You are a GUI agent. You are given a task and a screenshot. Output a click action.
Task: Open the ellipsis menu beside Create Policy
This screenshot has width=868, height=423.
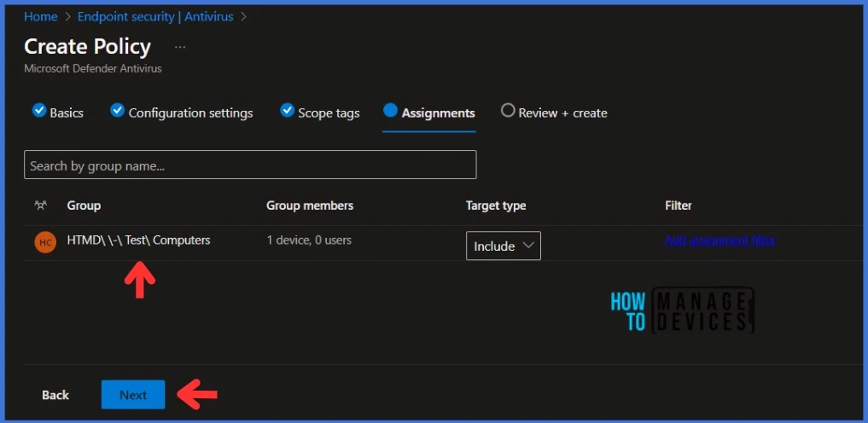pos(180,48)
